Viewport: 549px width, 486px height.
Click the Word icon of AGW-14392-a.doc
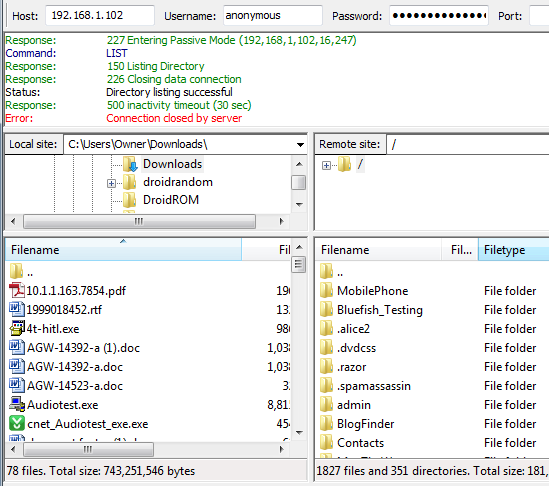(16, 366)
